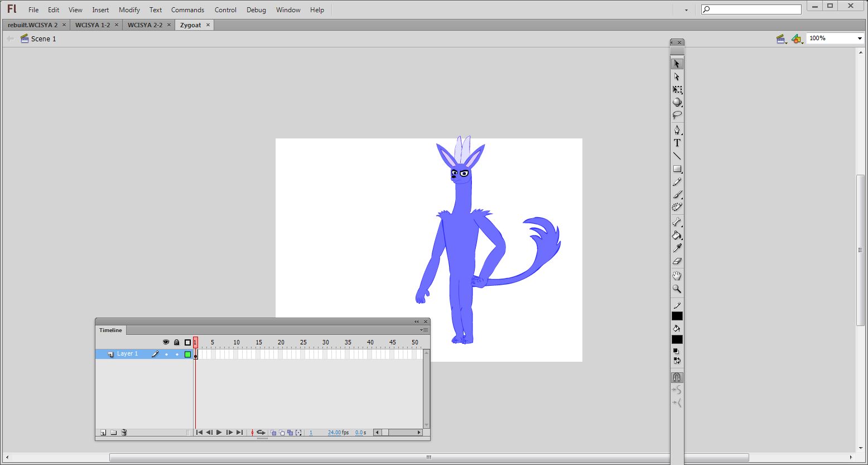Lock Layer 1 using the lock column

click(176, 353)
